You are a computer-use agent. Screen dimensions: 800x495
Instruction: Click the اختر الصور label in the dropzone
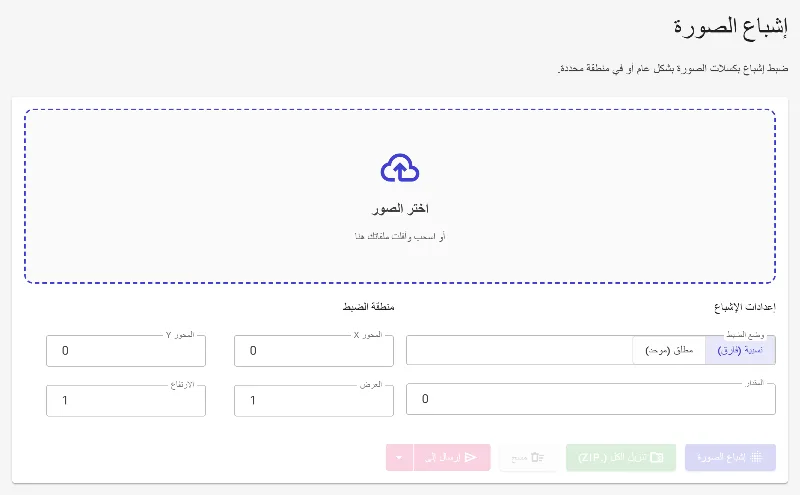coord(400,209)
